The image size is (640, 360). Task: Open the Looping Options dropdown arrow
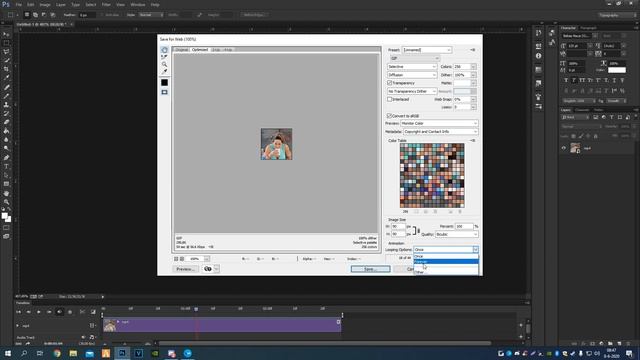475,249
